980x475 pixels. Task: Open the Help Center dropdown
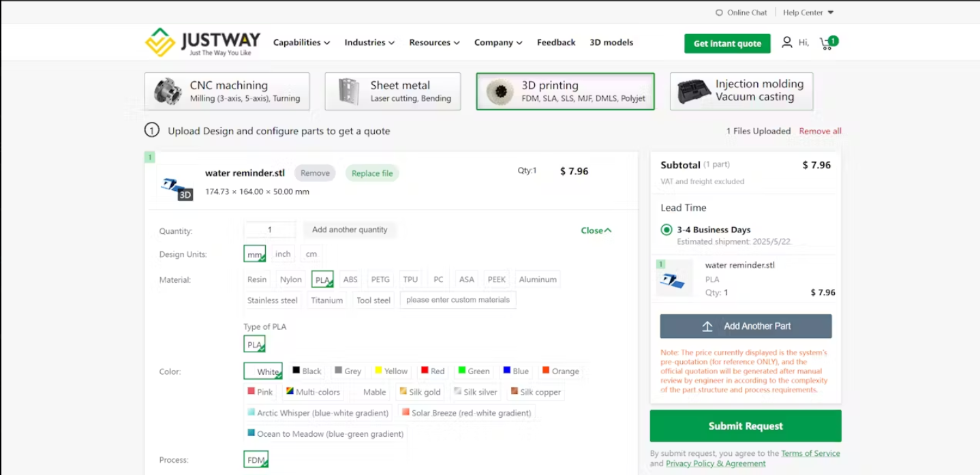point(808,12)
